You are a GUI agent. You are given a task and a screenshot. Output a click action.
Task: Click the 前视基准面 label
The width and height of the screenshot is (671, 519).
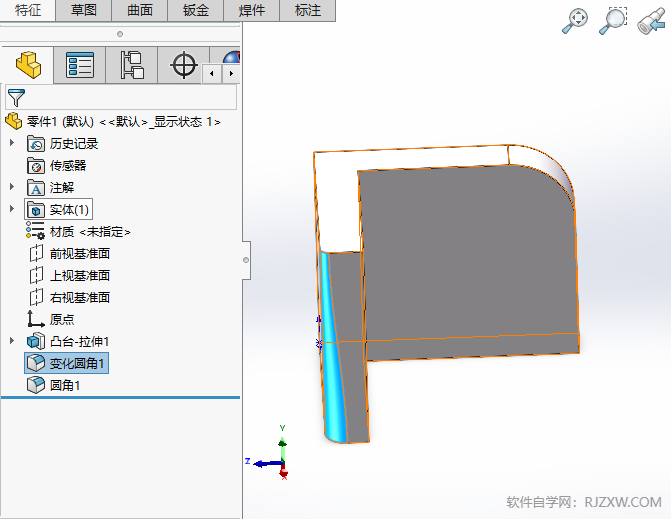point(80,254)
